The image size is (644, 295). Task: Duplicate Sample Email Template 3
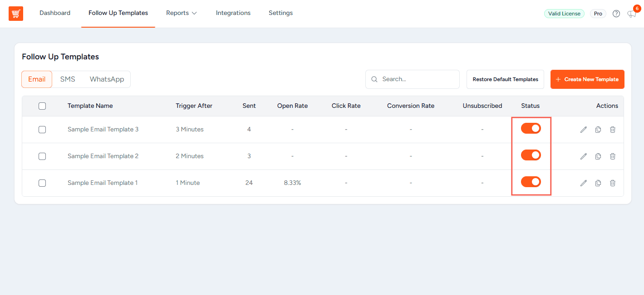(598, 130)
